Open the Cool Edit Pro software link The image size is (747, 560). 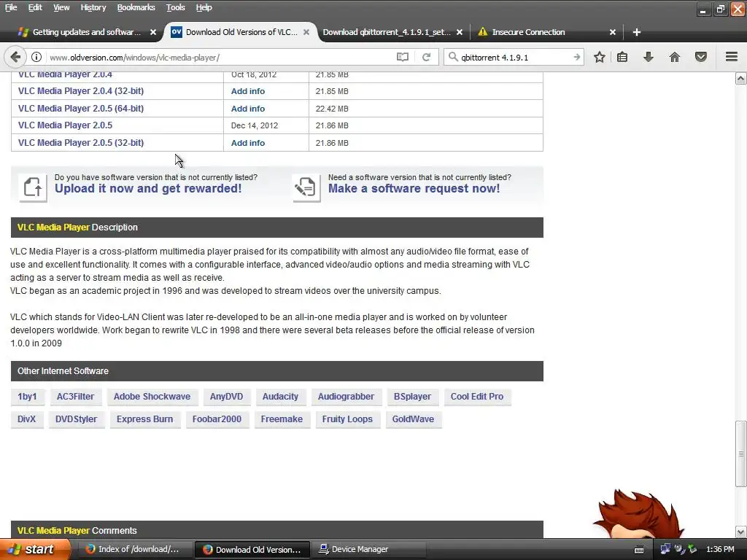(x=477, y=397)
